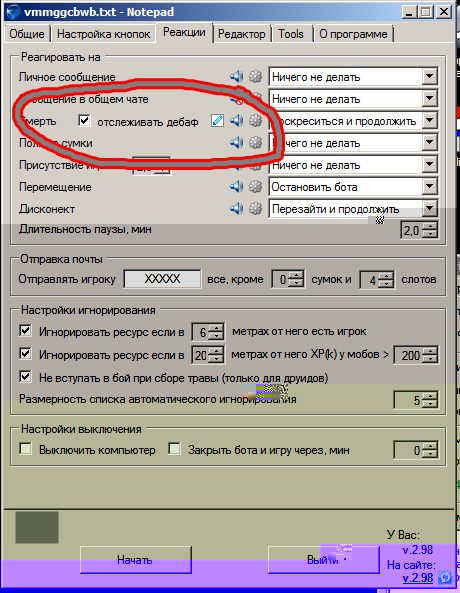This screenshot has height=593, width=460.
Task: Click the refresh version icon near v.2.98 link
Action: tap(445, 577)
